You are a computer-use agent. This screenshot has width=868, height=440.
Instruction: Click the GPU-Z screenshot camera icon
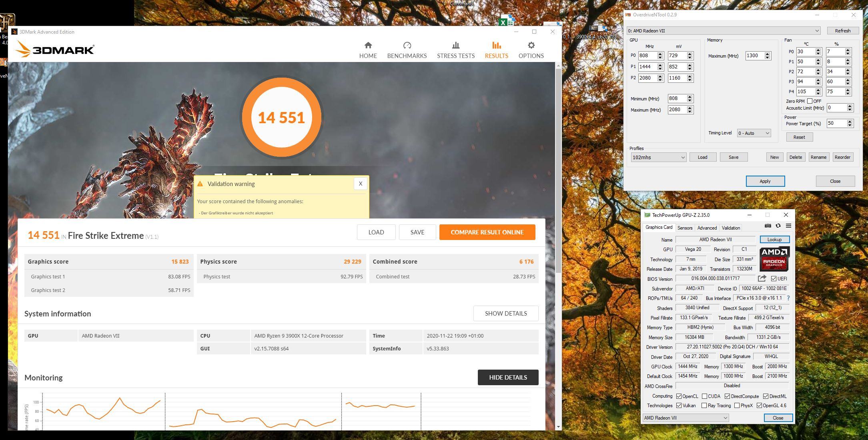click(x=768, y=226)
